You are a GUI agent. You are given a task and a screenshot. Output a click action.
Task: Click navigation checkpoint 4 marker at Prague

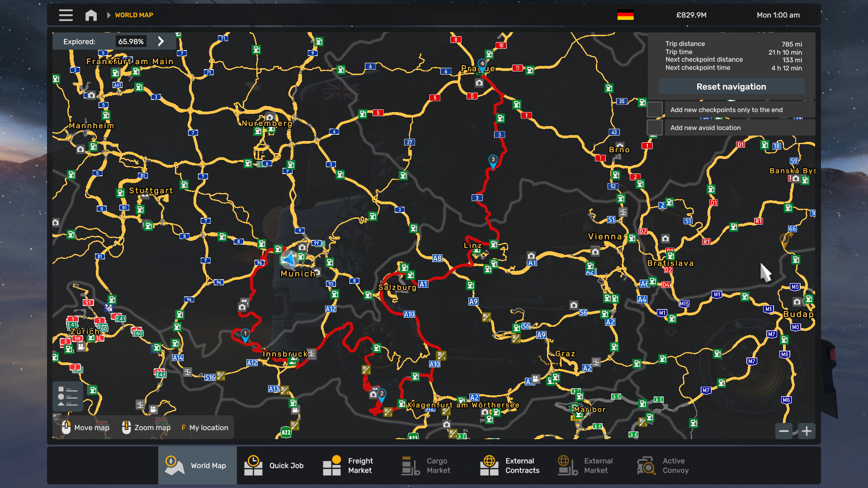(482, 64)
